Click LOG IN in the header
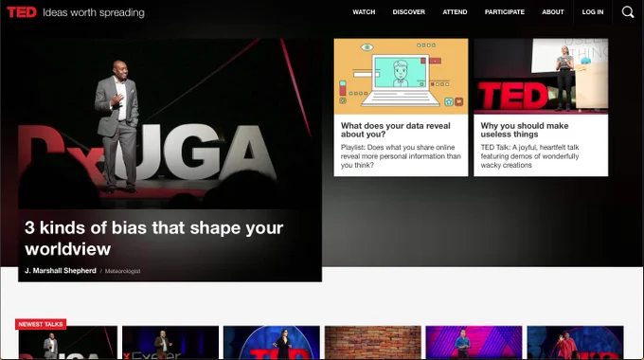The height and width of the screenshot is (360, 644). click(593, 12)
